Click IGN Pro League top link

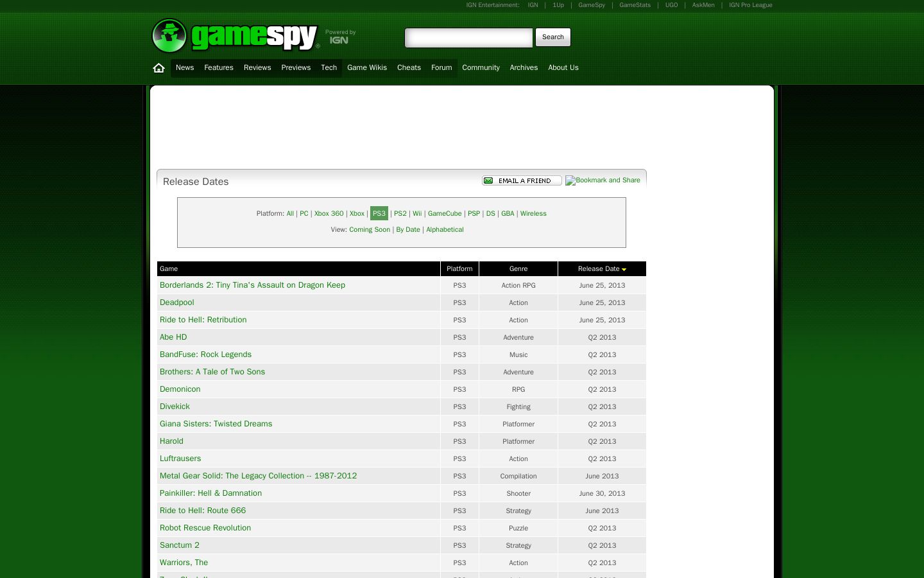point(751,5)
